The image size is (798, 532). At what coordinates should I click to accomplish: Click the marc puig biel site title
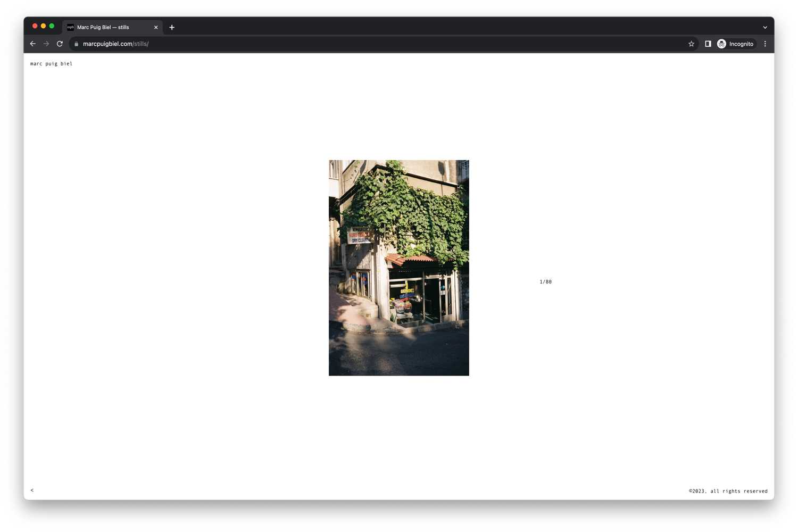click(x=51, y=63)
